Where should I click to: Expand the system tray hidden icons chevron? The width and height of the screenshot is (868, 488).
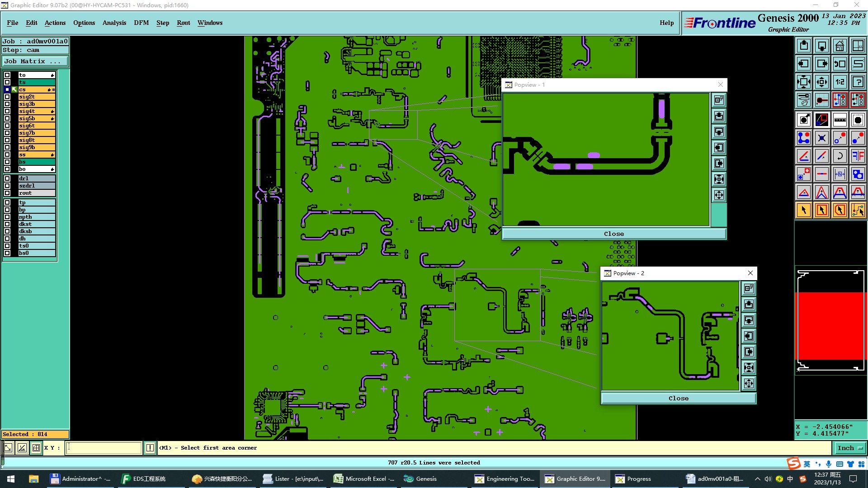coord(757,479)
